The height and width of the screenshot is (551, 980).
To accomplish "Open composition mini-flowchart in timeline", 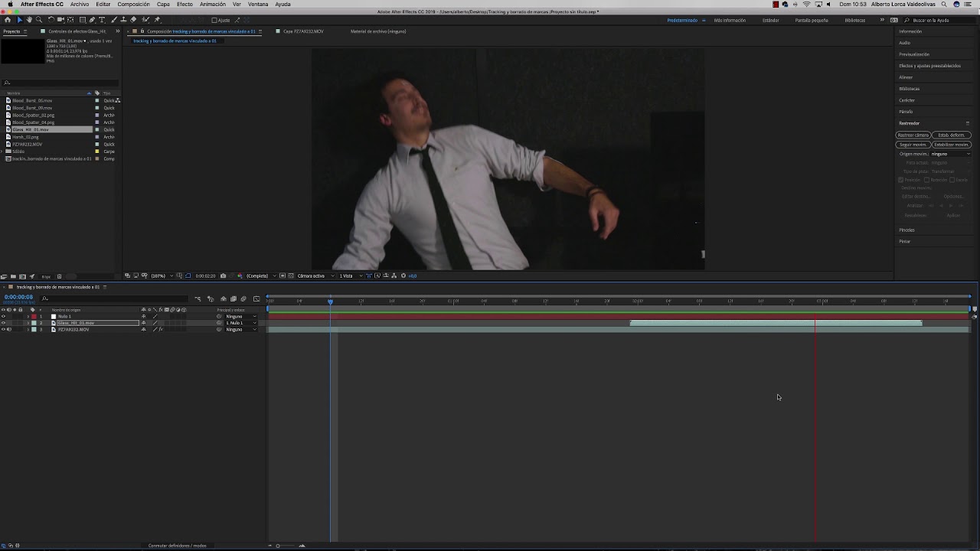I will coord(198,298).
